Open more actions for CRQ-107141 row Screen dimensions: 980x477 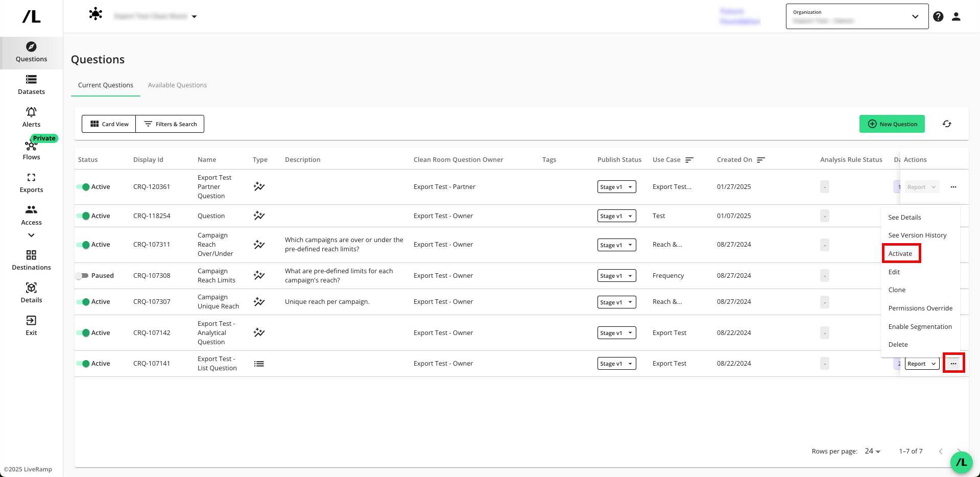pos(953,363)
